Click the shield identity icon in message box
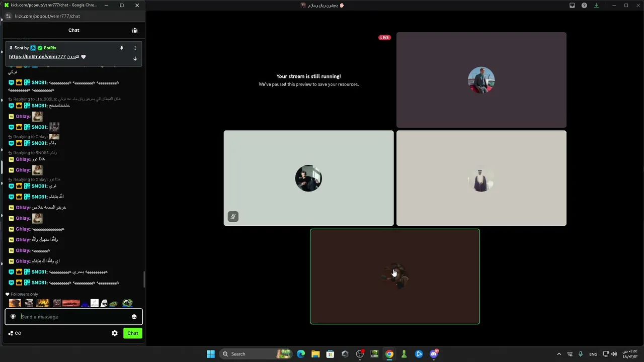This screenshot has width=644, height=362. pos(13,317)
